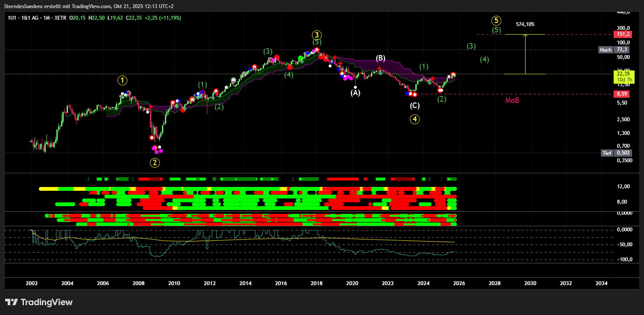The width and height of the screenshot is (644, 315).
Task: Click the TradingView logo
Action: pyautogui.click(x=39, y=302)
